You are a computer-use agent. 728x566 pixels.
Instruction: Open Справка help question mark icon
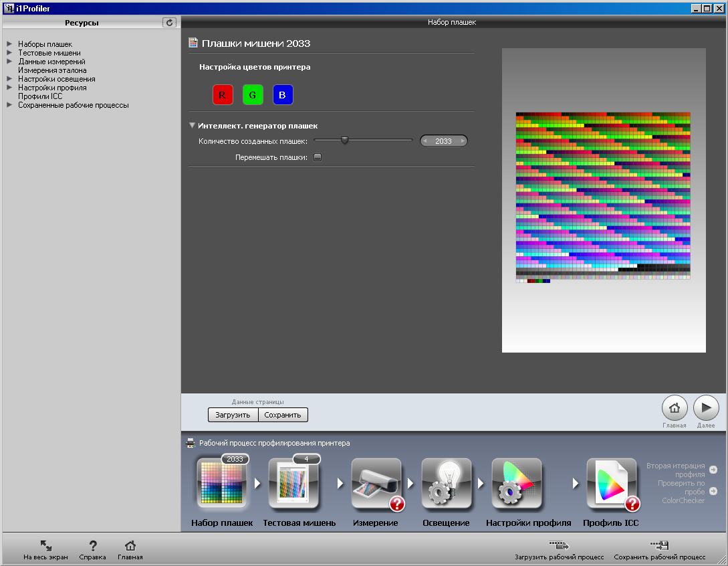pyautogui.click(x=93, y=546)
